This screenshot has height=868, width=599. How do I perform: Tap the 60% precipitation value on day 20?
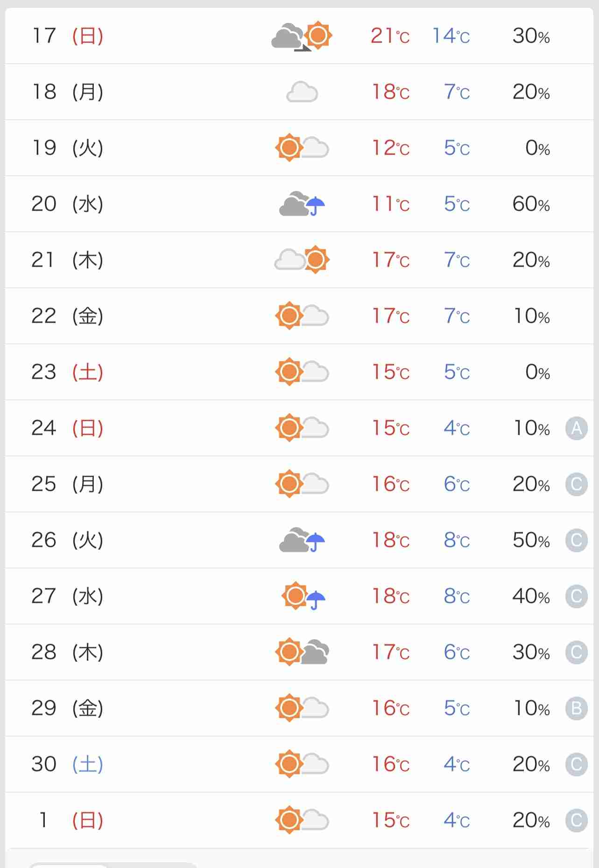[x=531, y=204]
